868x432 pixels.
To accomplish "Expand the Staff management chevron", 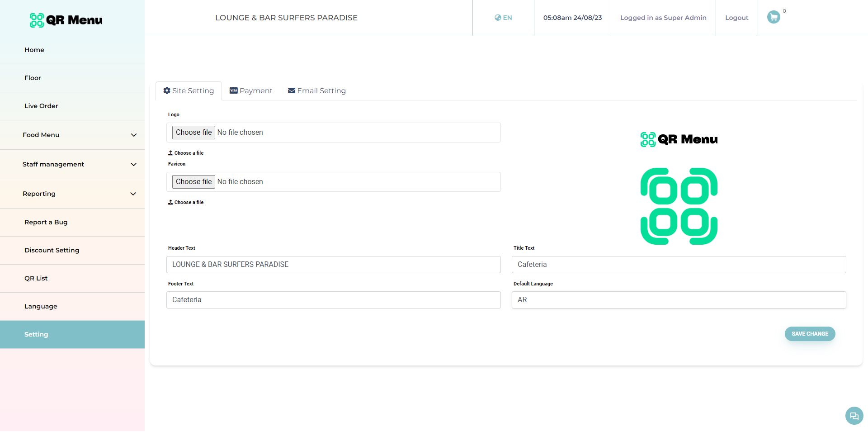I will (133, 164).
